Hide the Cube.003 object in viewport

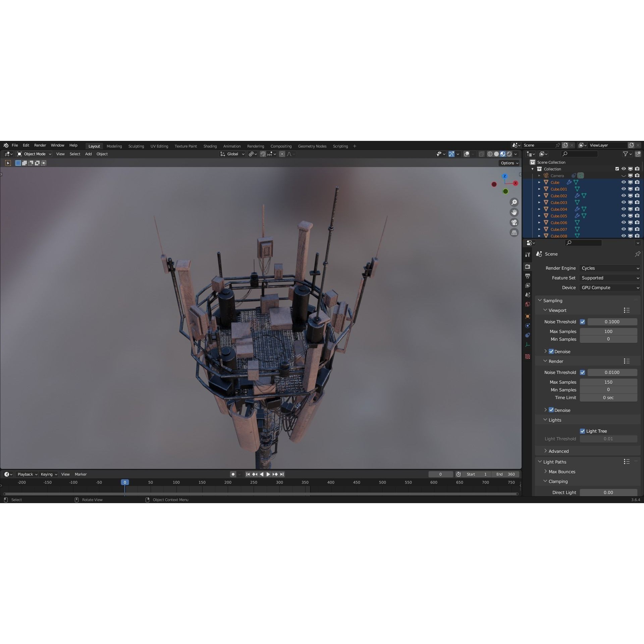[624, 202]
